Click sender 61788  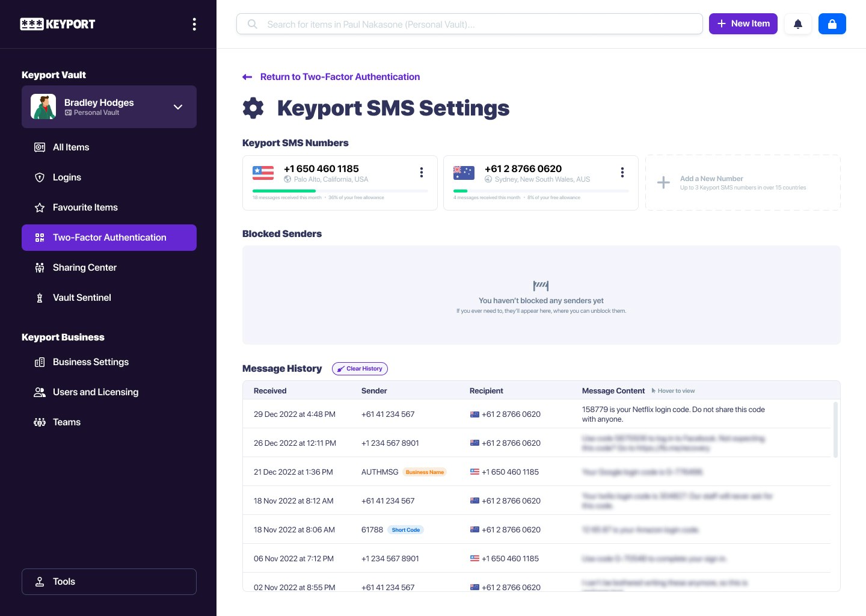(372, 530)
